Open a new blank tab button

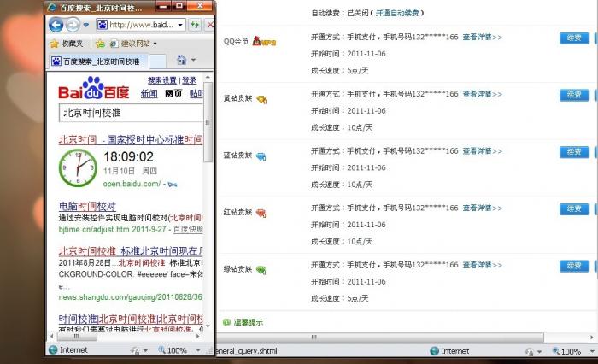tap(157, 62)
